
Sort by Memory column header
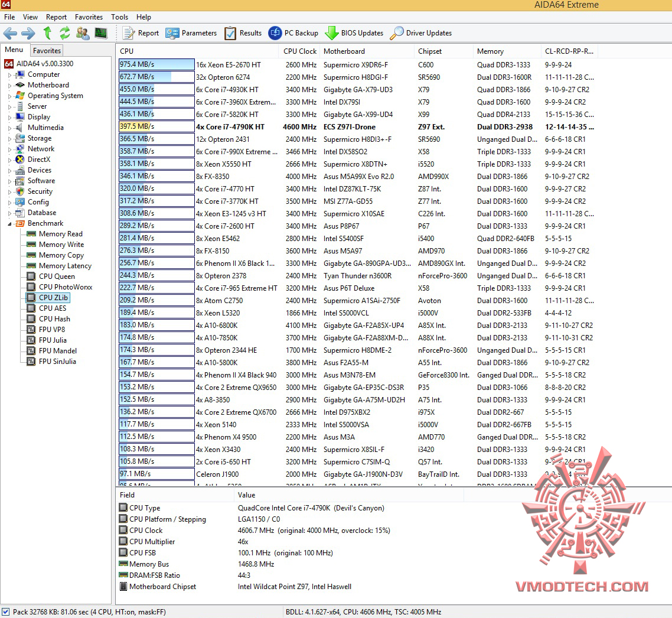tap(507, 51)
